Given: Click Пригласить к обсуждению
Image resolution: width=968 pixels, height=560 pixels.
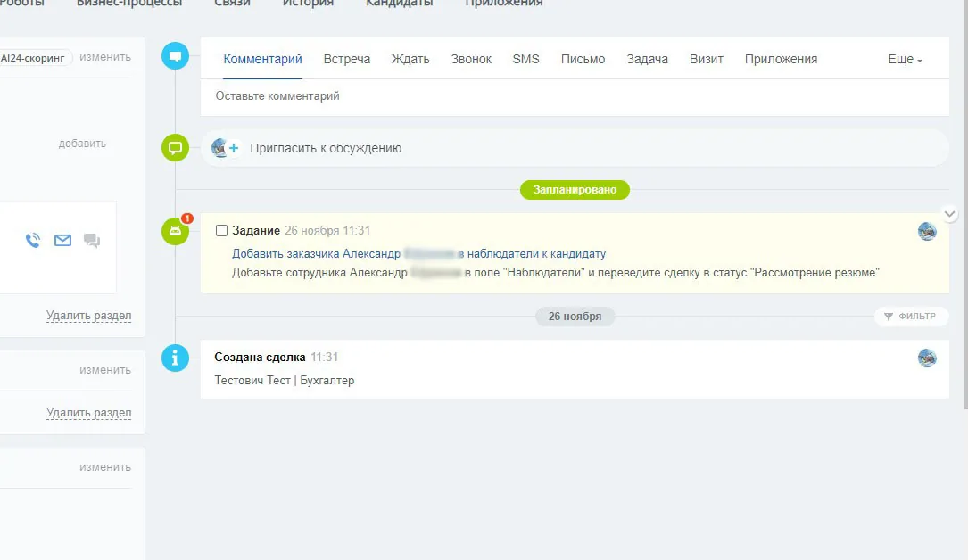Looking at the screenshot, I should coord(326,148).
